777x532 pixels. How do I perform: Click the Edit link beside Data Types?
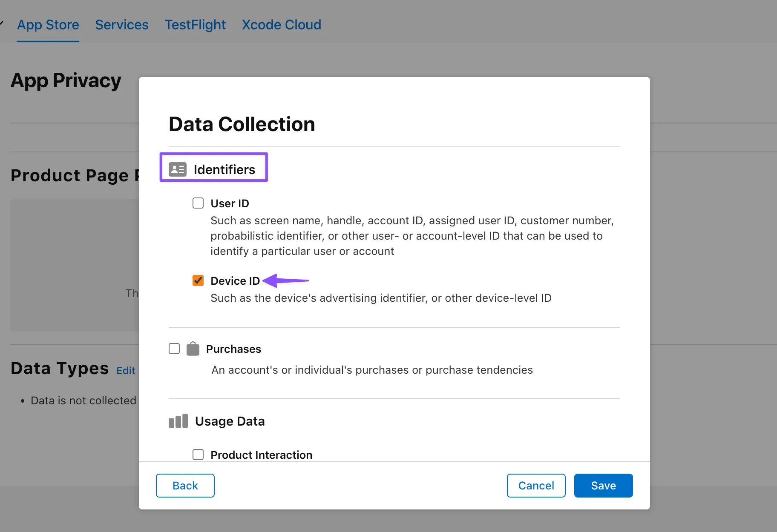(x=126, y=370)
